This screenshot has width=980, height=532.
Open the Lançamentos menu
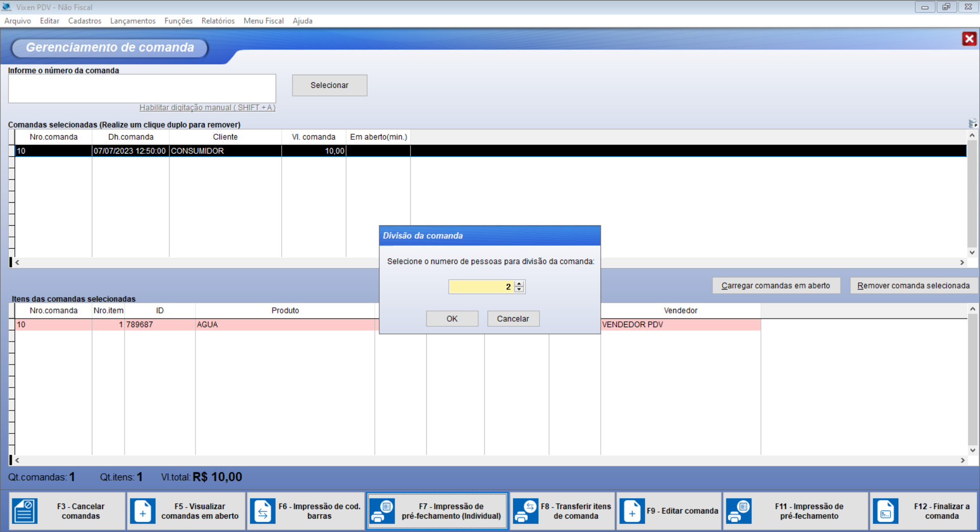click(133, 21)
